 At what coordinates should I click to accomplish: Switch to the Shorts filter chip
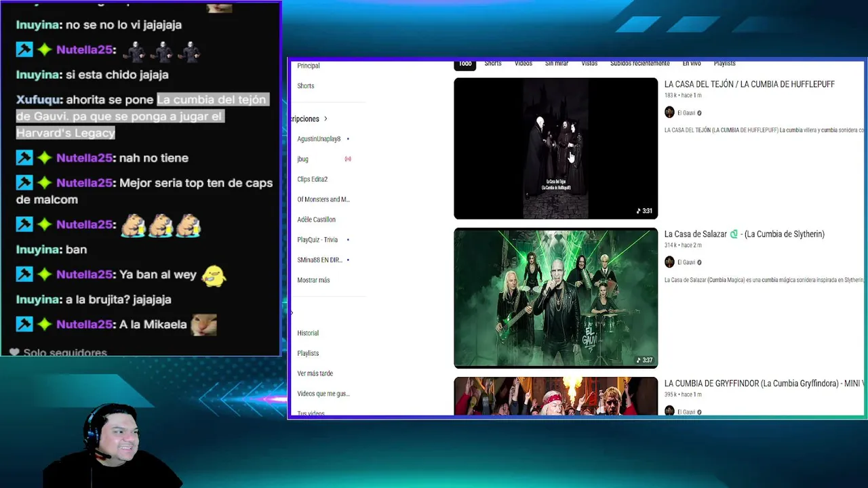[493, 64]
